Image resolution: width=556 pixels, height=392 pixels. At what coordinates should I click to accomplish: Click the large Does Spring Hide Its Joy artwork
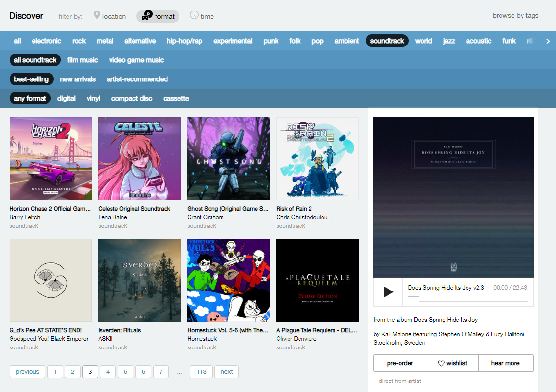coord(453,197)
